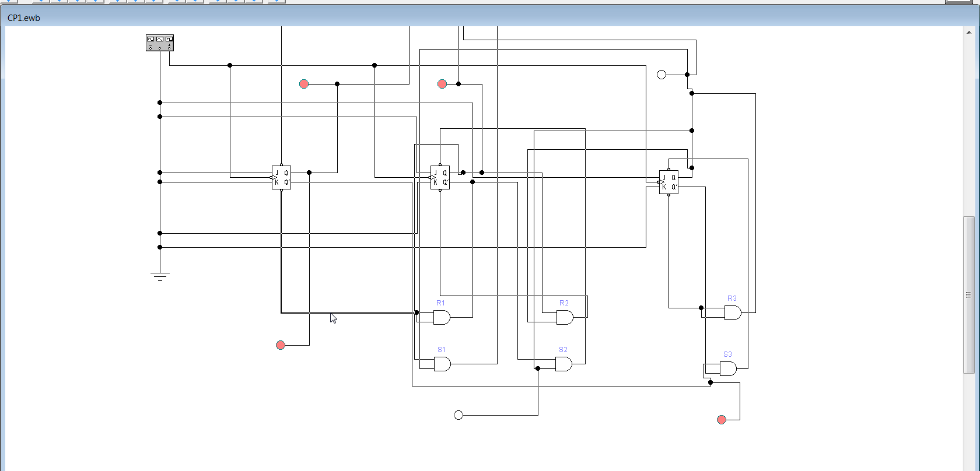Click the vertical scrollbar thumb
The width and height of the screenshot is (980, 471).
(x=968, y=295)
